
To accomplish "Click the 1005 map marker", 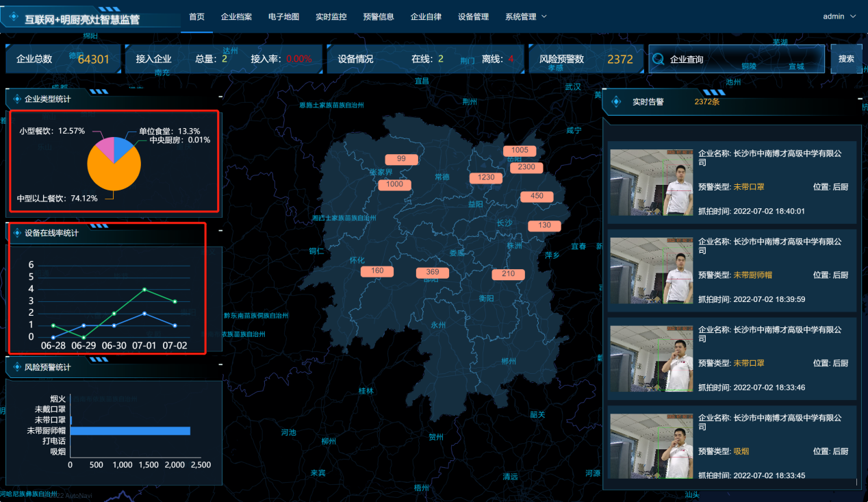I will [x=520, y=151].
